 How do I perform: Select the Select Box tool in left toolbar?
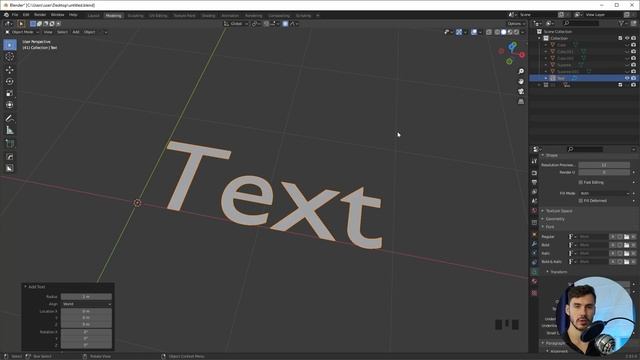pos(10,45)
